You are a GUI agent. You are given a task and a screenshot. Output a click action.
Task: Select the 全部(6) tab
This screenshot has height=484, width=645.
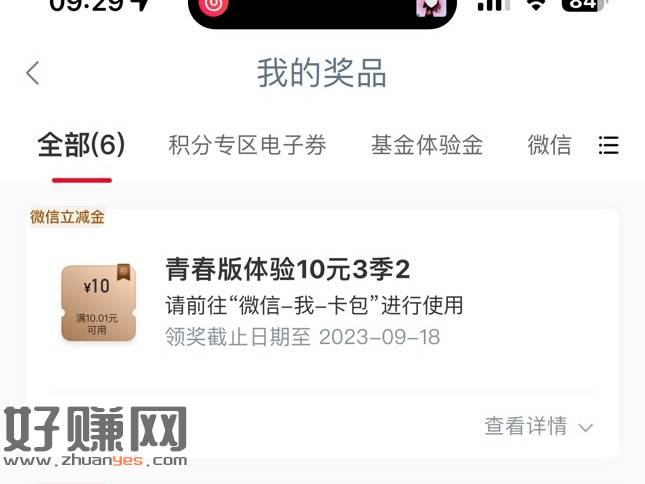pyautogui.click(x=81, y=145)
